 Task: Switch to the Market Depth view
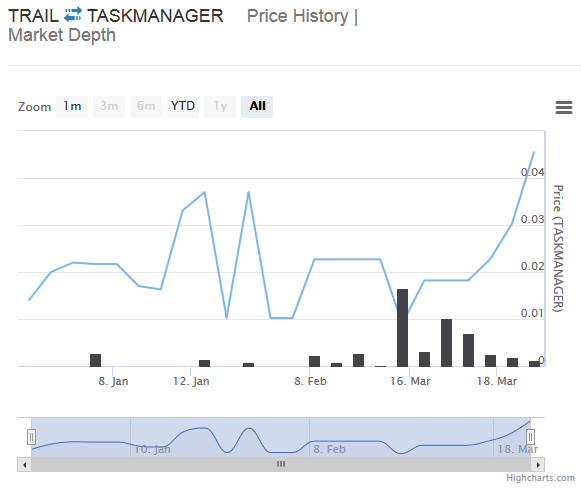click(x=62, y=35)
